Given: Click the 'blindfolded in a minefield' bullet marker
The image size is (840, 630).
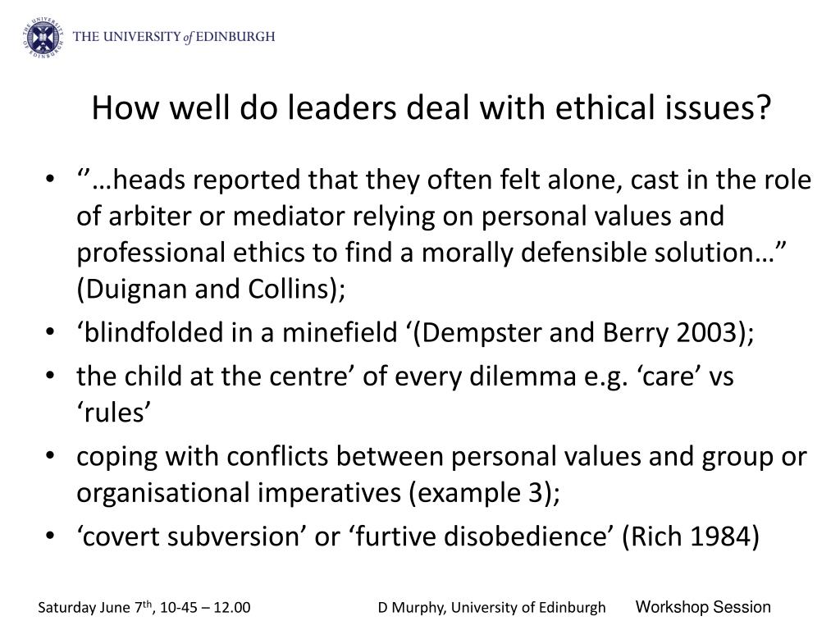Looking at the screenshot, I should (50, 331).
